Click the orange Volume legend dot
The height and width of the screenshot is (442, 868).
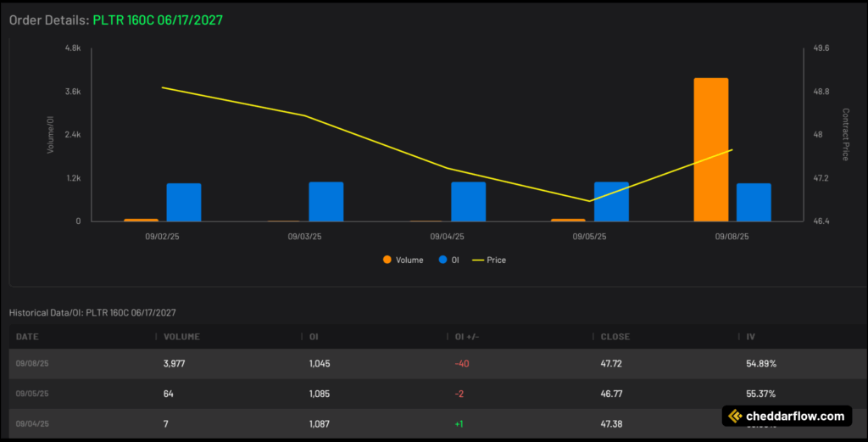[x=387, y=260]
